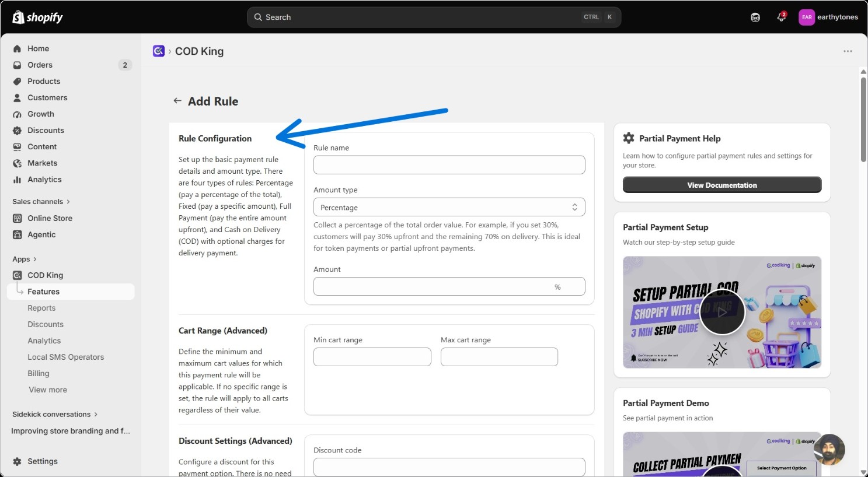Open the Amount type dropdown
The width and height of the screenshot is (868, 477).
(x=449, y=207)
